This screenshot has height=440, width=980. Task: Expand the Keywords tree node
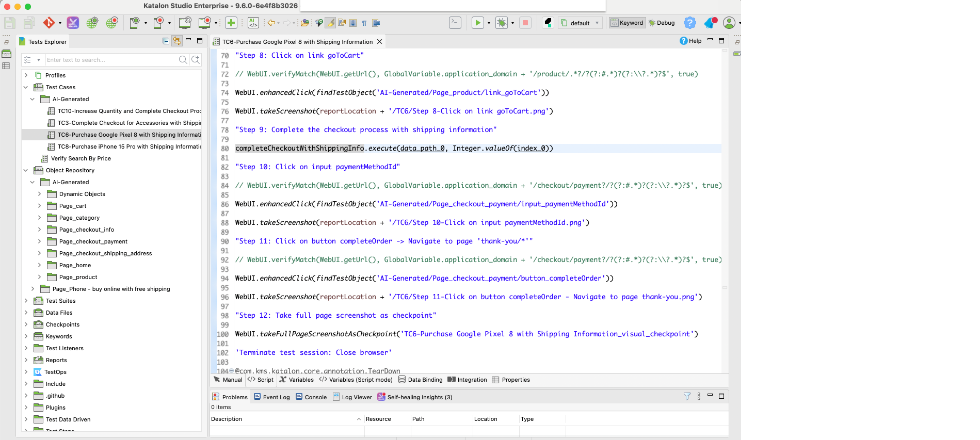coord(26,336)
